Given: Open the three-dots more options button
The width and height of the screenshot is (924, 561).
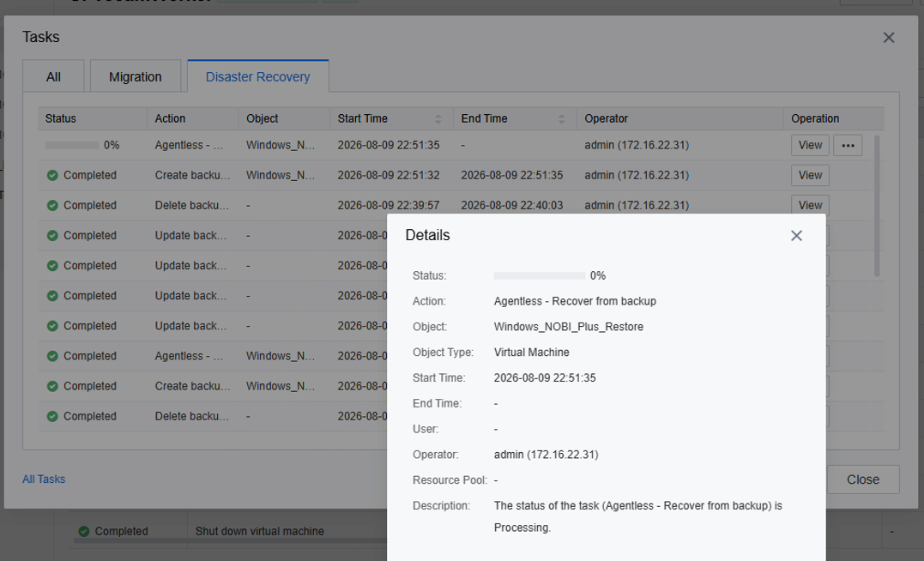Looking at the screenshot, I should (x=848, y=146).
